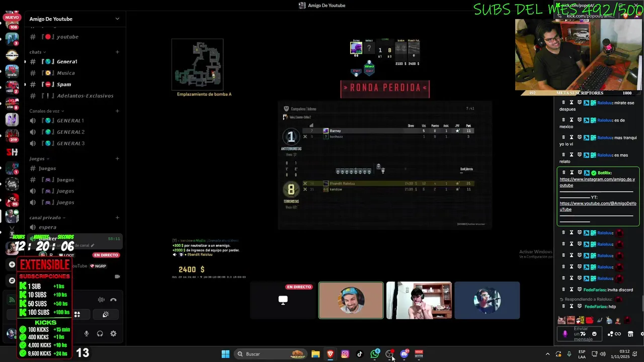The height and width of the screenshot is (362, 644).
Task: Deafen audio with headphones icon
Action: pos(100,333)
